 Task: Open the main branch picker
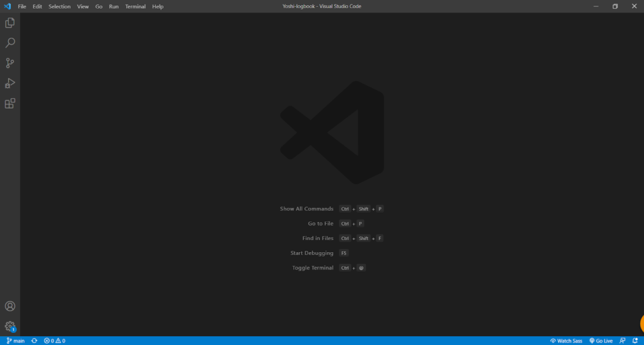(x=16, y=341)
